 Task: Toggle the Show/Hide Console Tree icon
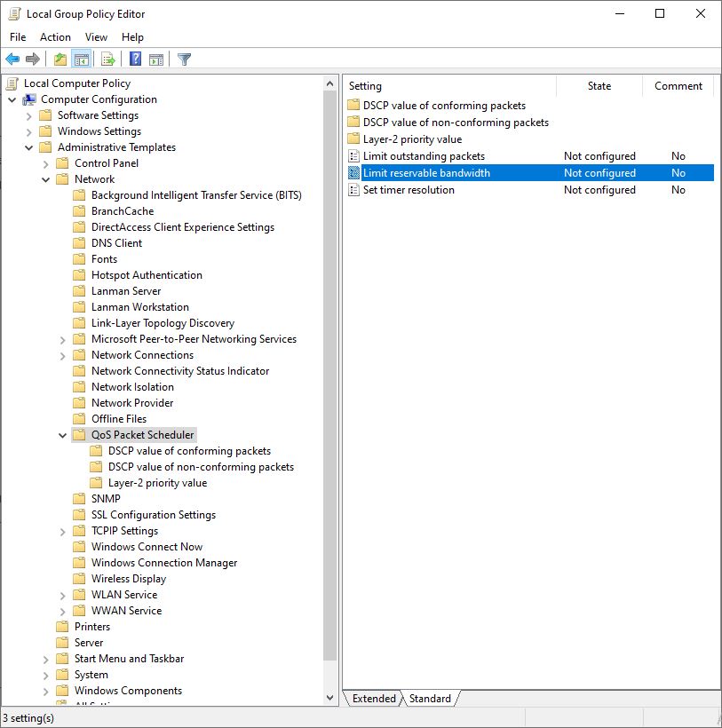81,59
